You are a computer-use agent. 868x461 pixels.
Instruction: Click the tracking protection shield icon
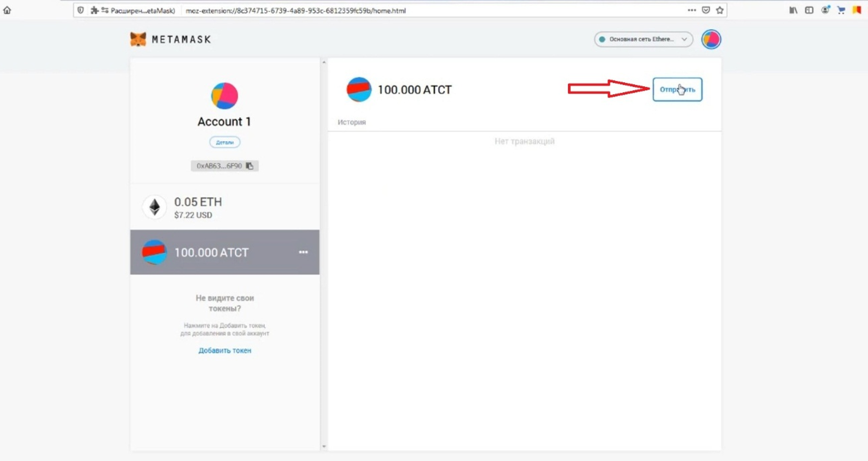[80, 10]
